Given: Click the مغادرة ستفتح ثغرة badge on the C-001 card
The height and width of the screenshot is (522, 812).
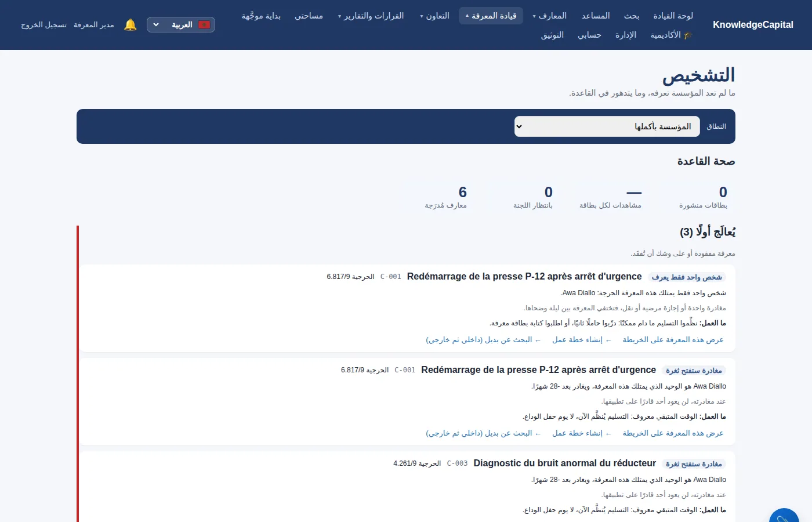Looking at the screenshot, I should (x=694, y=371).
